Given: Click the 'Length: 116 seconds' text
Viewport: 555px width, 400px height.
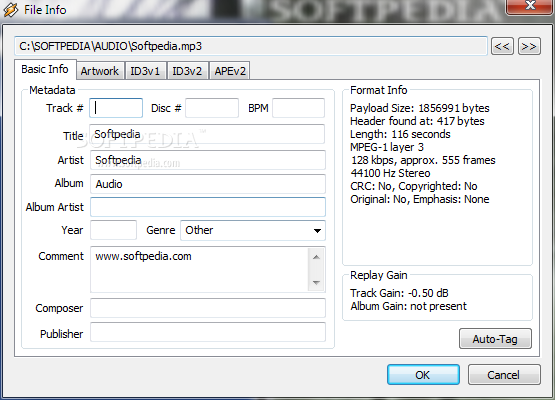Looking at the screenshot, I should 400,134.
